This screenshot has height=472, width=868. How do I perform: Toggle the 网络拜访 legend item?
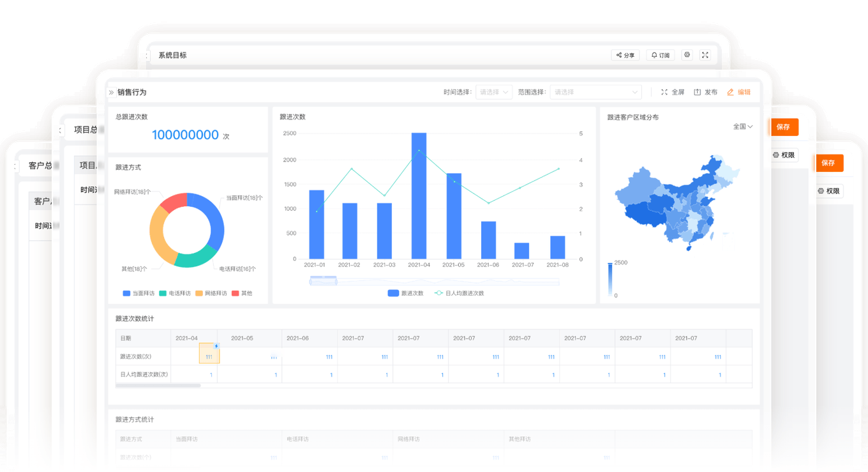click(211, 293)
